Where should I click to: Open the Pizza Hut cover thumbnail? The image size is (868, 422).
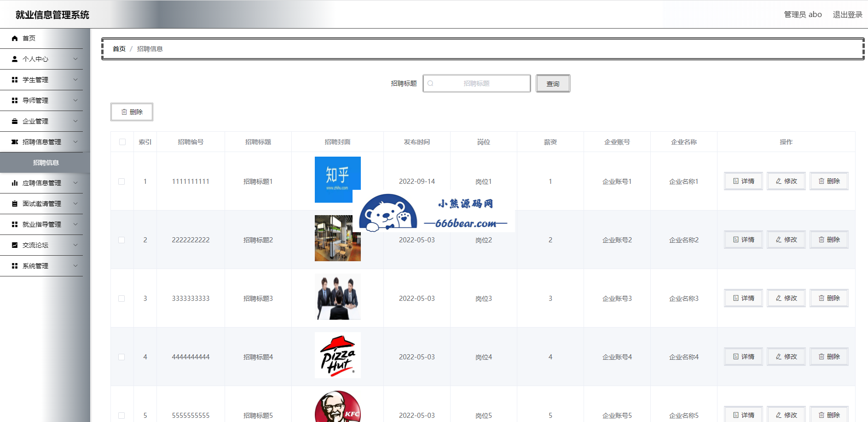tap(337, 355)
